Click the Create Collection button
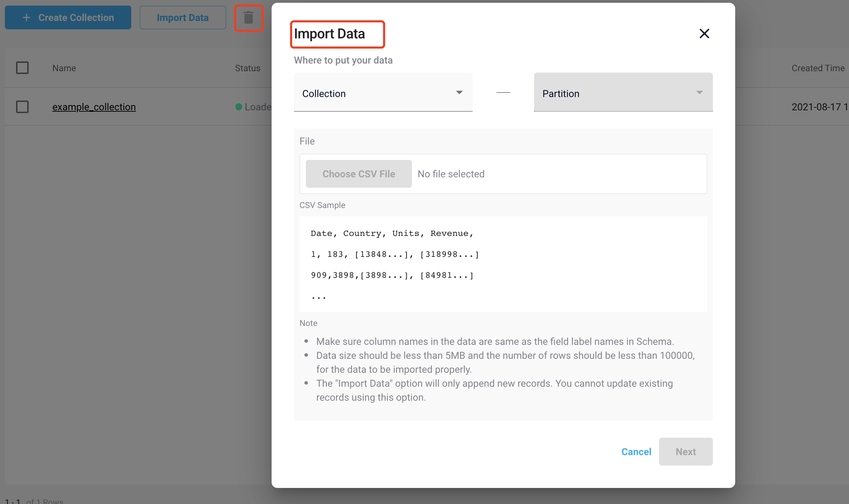Image resolution: width=849 pixels, height=504 pixels. 68,17
